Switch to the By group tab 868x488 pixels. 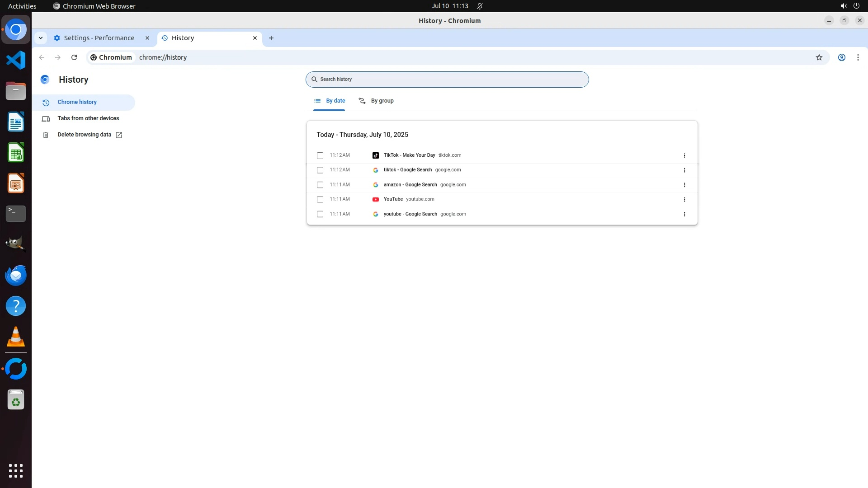(x=376, y=101)
